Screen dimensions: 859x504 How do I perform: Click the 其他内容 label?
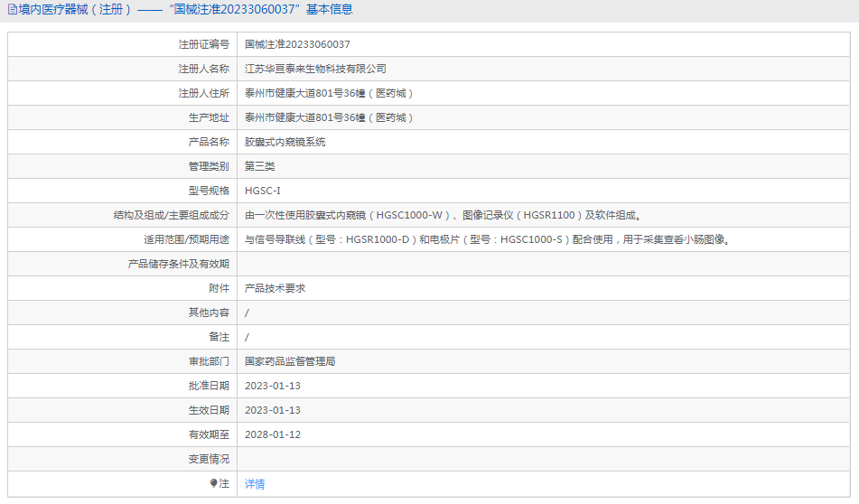point(209,313)
